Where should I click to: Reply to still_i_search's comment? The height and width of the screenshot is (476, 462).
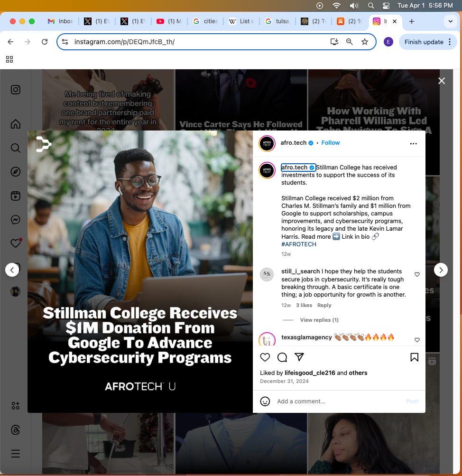pyautogui.click(x=324, y=306)
